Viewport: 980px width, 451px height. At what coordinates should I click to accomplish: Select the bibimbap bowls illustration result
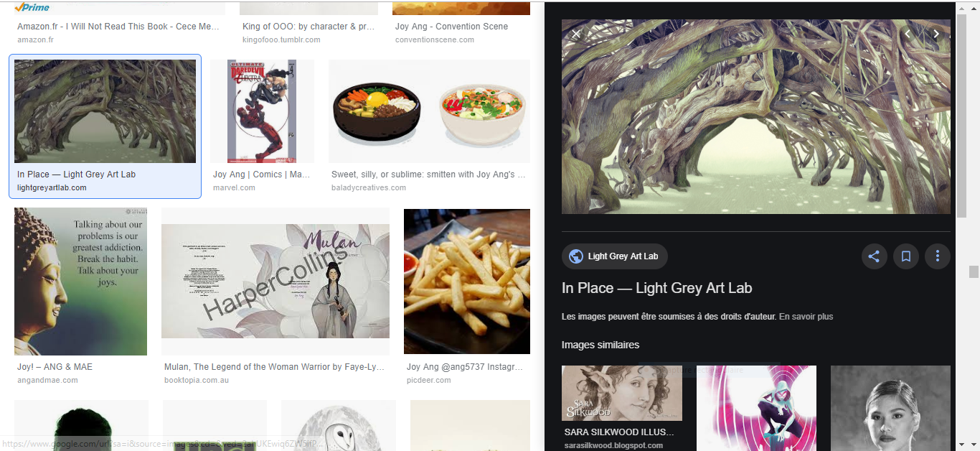point(429,111)
